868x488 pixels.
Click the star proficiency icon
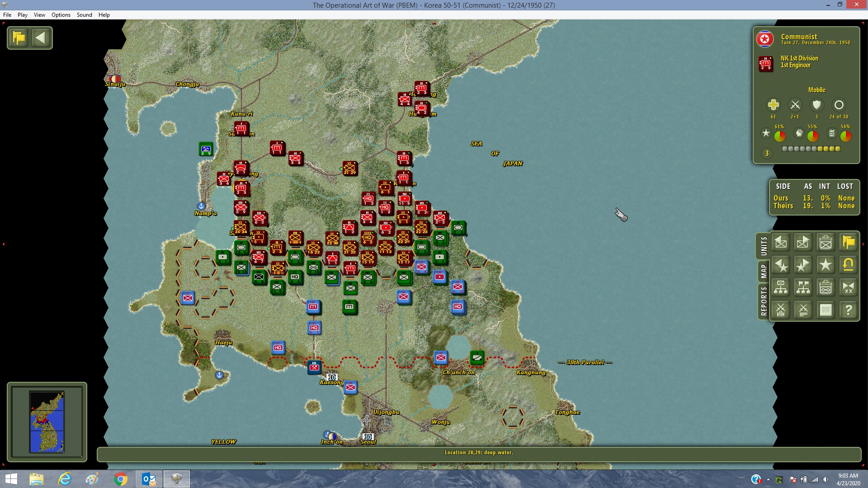(766, 133)
